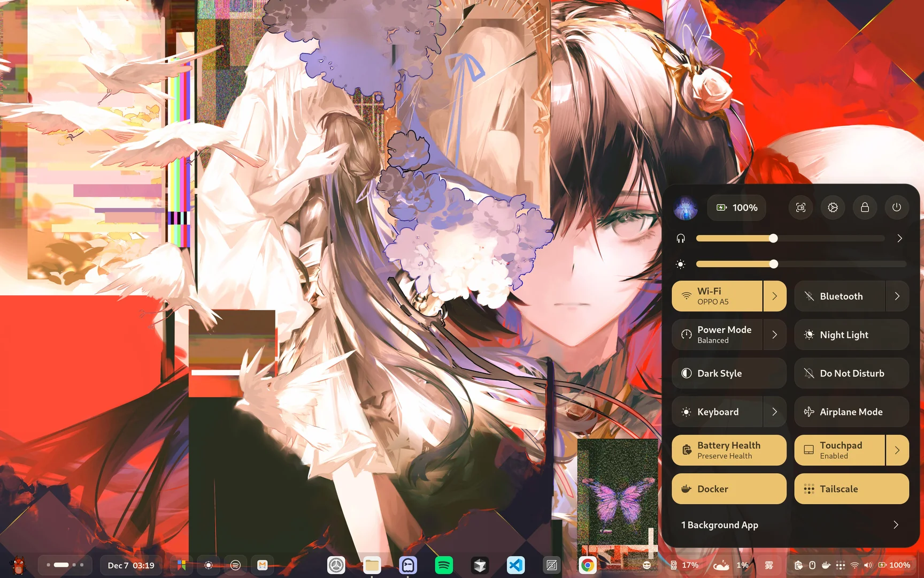Toggle Airplane Mode
The image size is (924, 578).
(851, 412)
